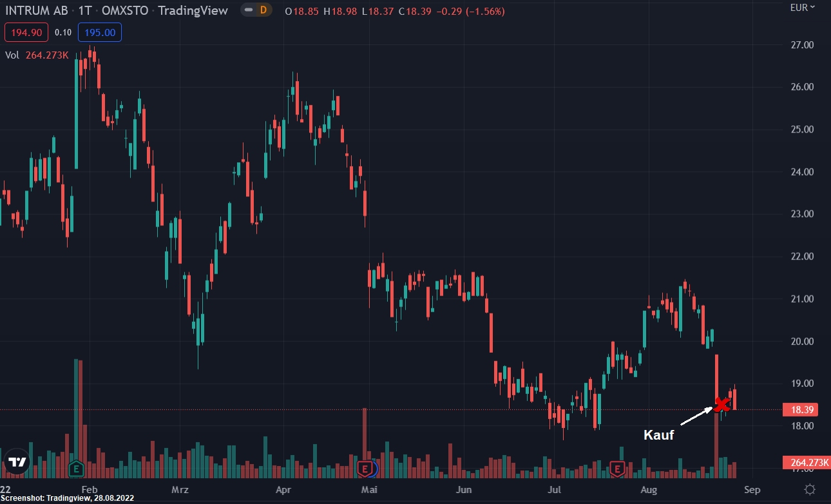
Task: Select the 1T interval in chart title
Action: (x=84, y=10)
